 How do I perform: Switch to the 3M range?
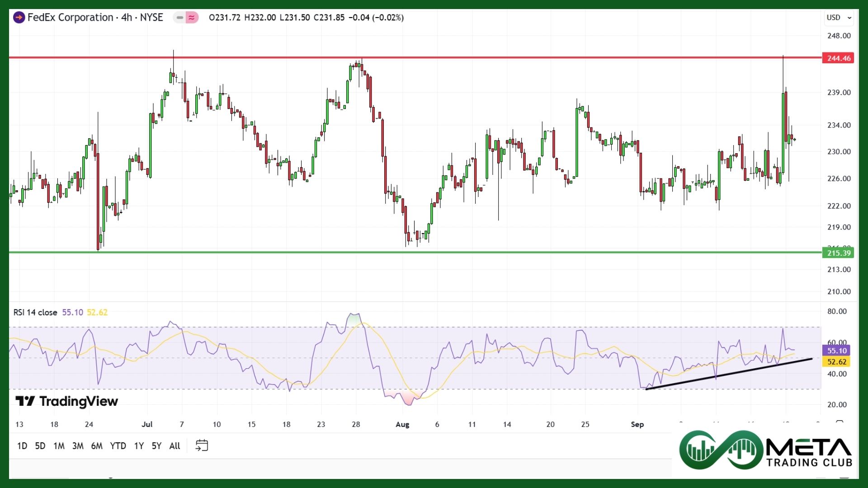point(78,446)
